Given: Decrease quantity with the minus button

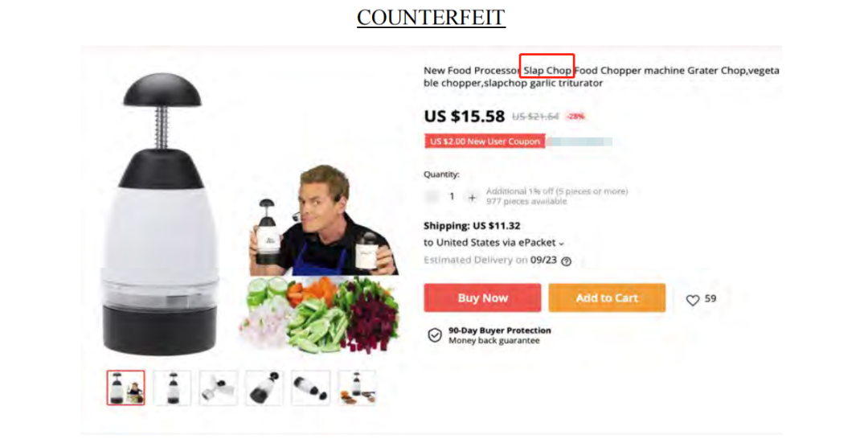Looking at the screenshot, I should [x=432, y=196].
